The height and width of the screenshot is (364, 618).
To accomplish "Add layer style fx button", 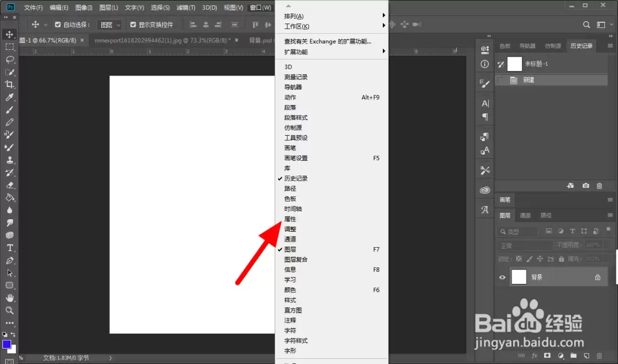I will 534,355.
